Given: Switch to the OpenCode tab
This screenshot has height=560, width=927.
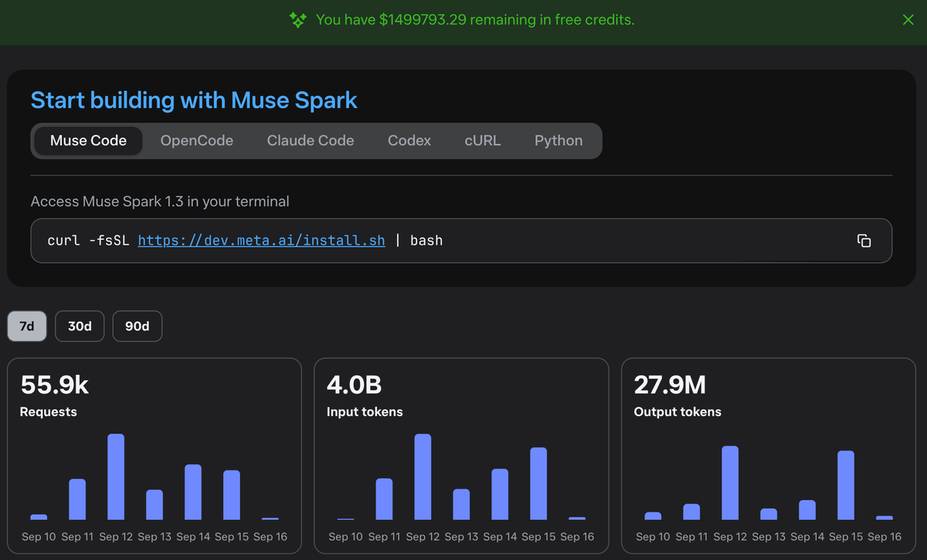Looking at the screenshot, I should (x=197, y=141).
